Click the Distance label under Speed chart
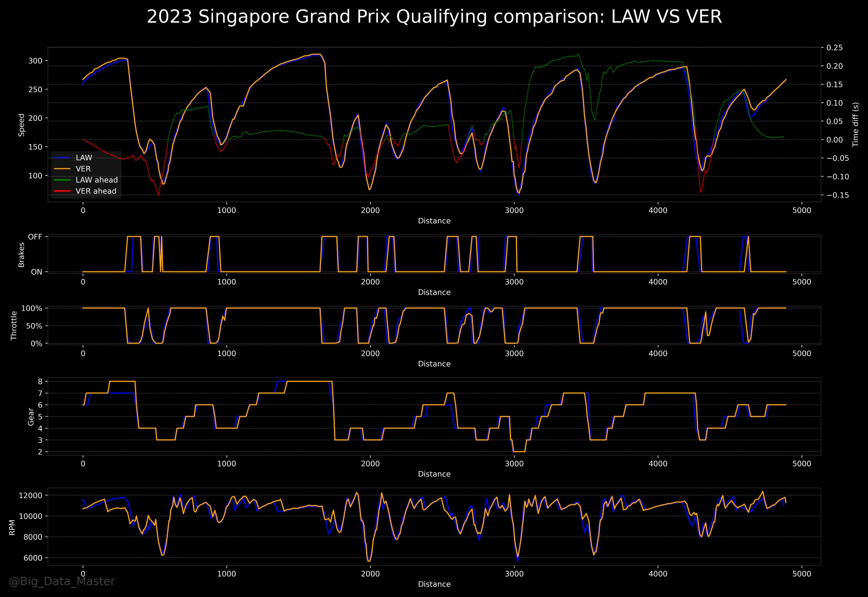868x597 pixels. click(x=434, y=221)
